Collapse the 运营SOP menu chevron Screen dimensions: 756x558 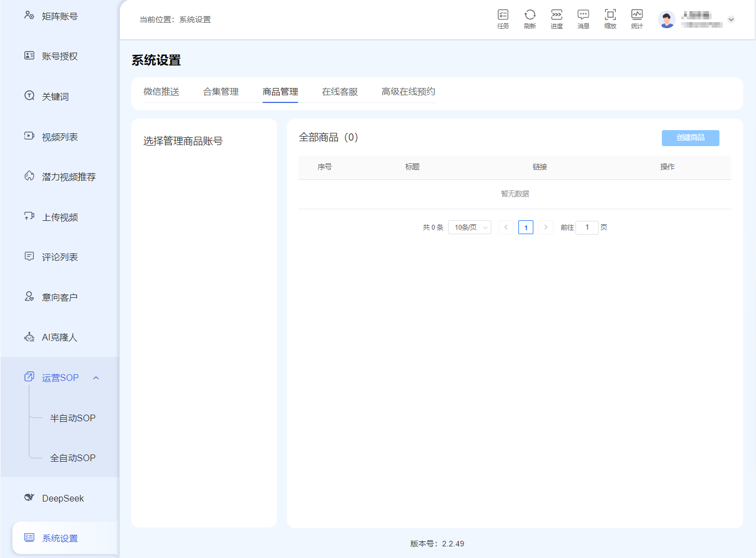(x=96, y=378)
